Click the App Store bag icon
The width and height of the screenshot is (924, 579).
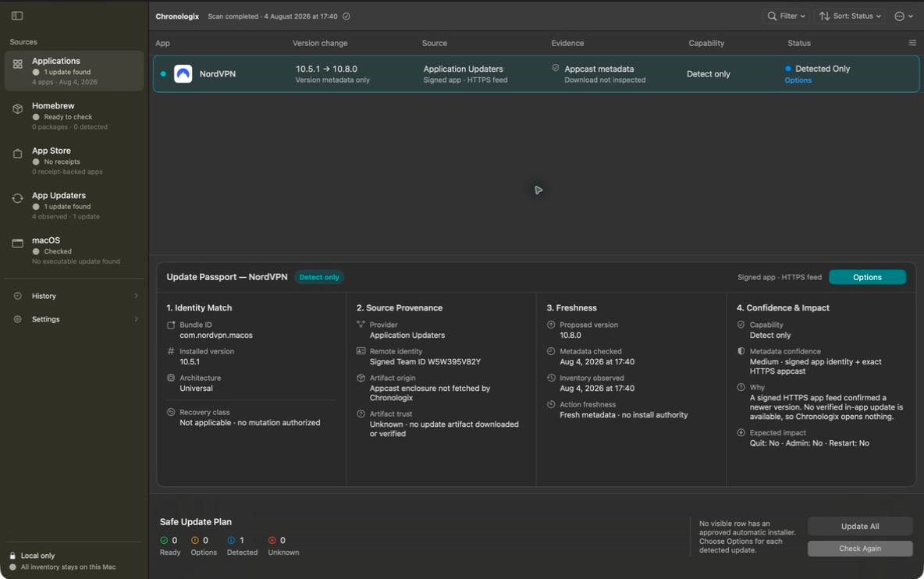(x=18, y=153)
